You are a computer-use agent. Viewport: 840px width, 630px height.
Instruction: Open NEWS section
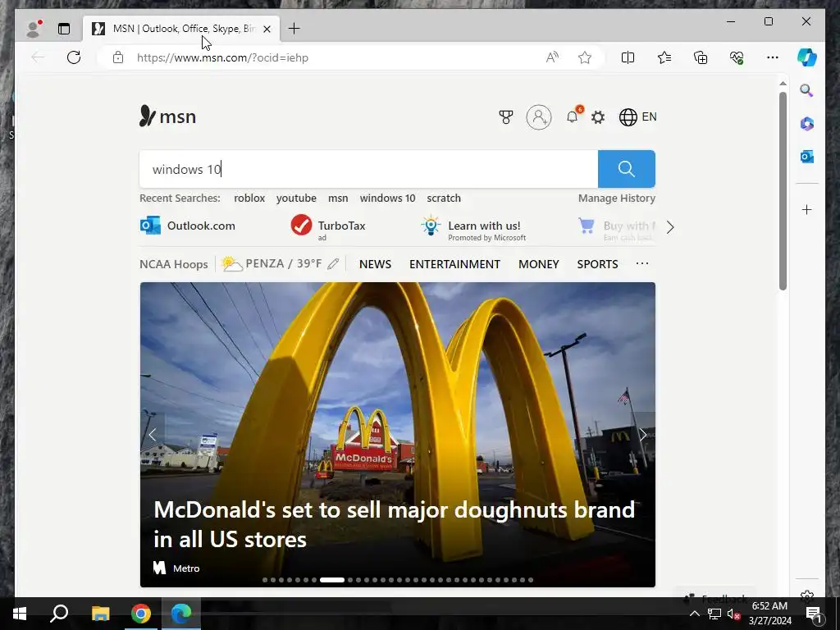(x=375, y=264)
